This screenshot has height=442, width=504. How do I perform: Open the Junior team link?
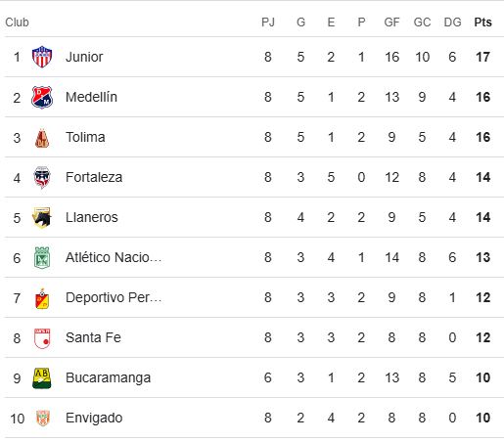(84, 57)
